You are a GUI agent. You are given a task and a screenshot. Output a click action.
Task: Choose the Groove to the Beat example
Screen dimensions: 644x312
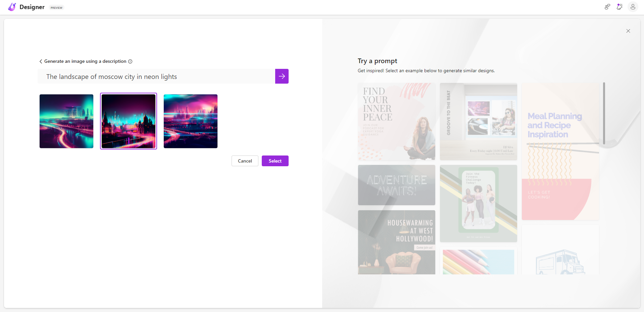pos(479,122)
